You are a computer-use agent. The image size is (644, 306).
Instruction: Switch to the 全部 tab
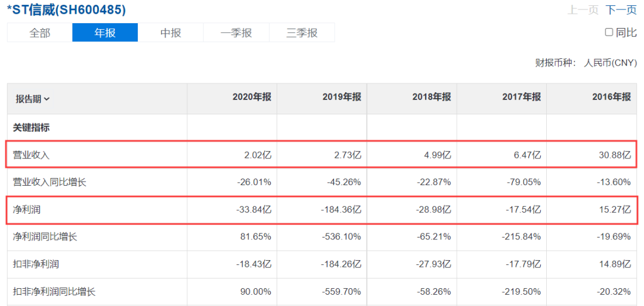[40, 33]
